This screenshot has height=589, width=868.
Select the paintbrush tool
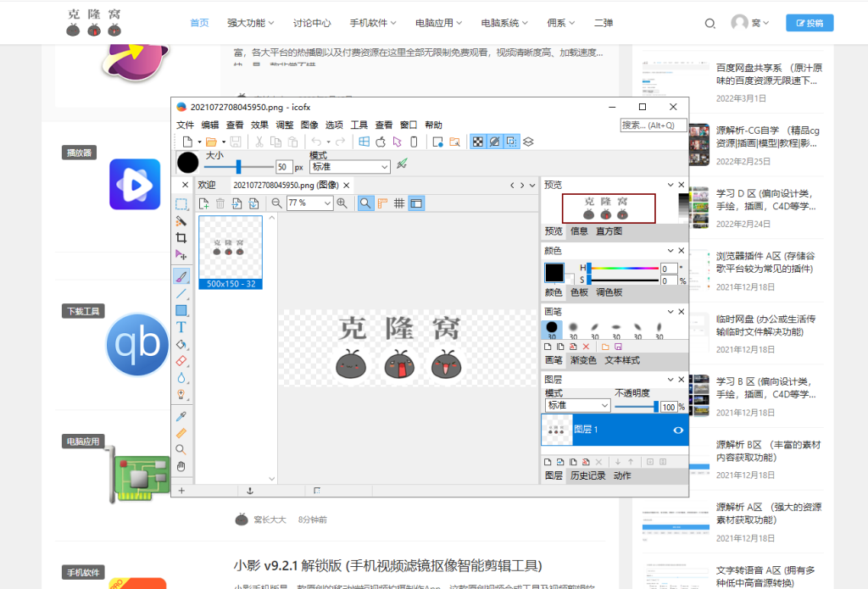(181, 275)
